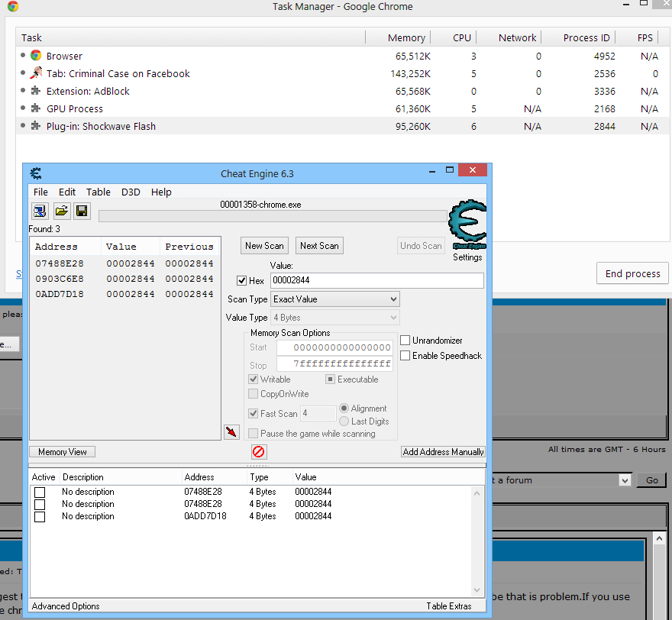Click the End process button

click(632, 274)
